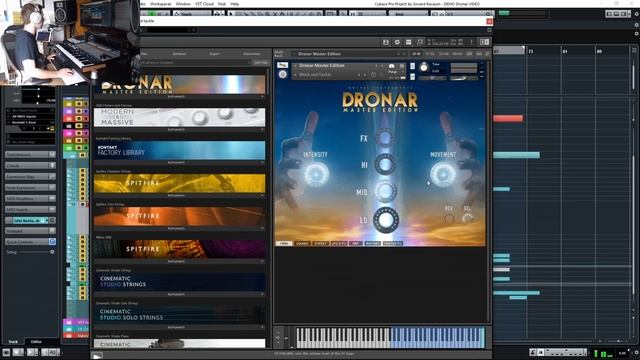Click the round gear icon under instrument thumbnail
This screenshot has height=360, width=640.
click(x=282, y=74)
